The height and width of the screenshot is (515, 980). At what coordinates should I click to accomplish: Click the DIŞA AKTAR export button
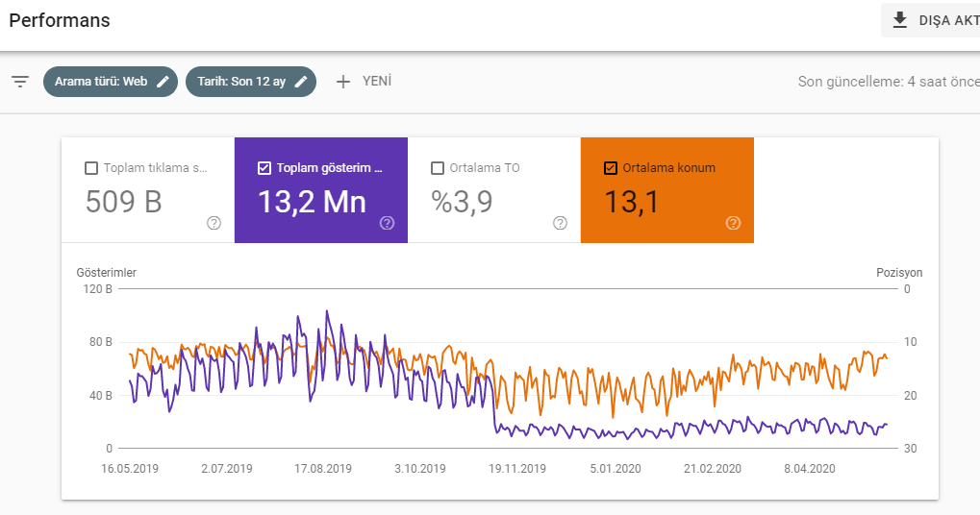coord(931,20)
